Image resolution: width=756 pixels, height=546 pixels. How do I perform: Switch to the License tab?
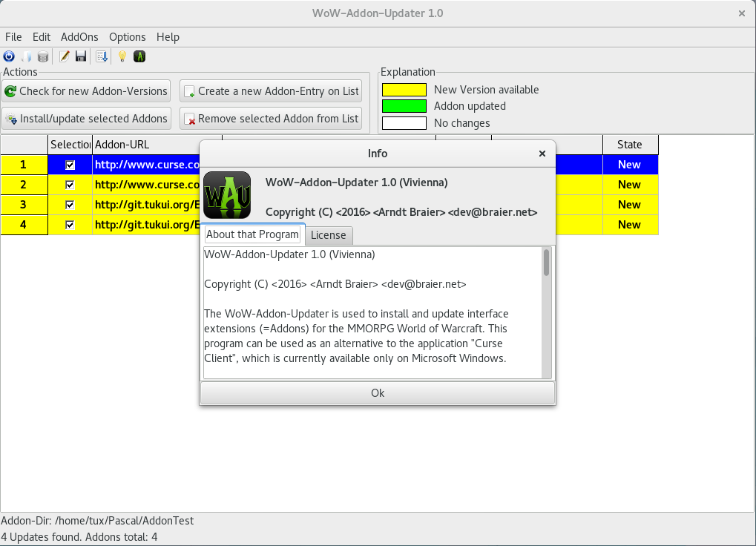[x=329, y=235]
